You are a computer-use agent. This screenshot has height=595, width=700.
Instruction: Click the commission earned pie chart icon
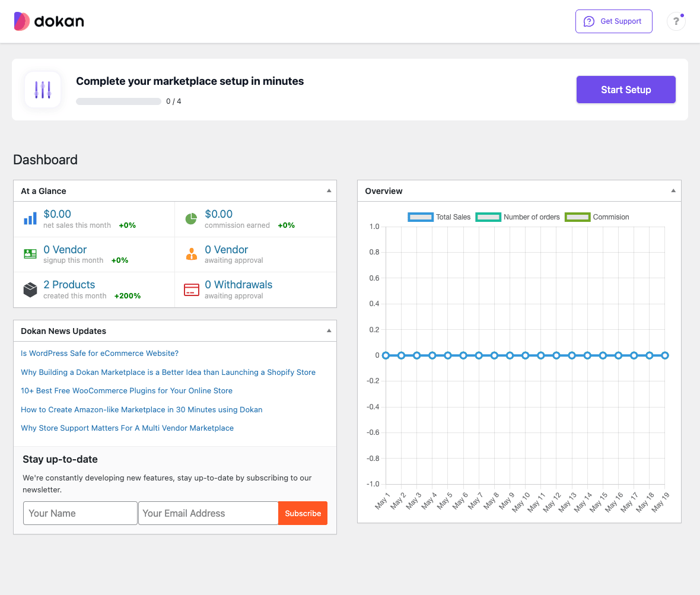191,219
